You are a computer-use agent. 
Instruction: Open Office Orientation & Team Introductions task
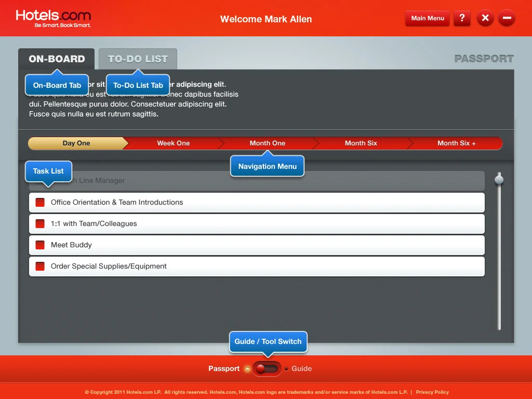click(257, 203)
